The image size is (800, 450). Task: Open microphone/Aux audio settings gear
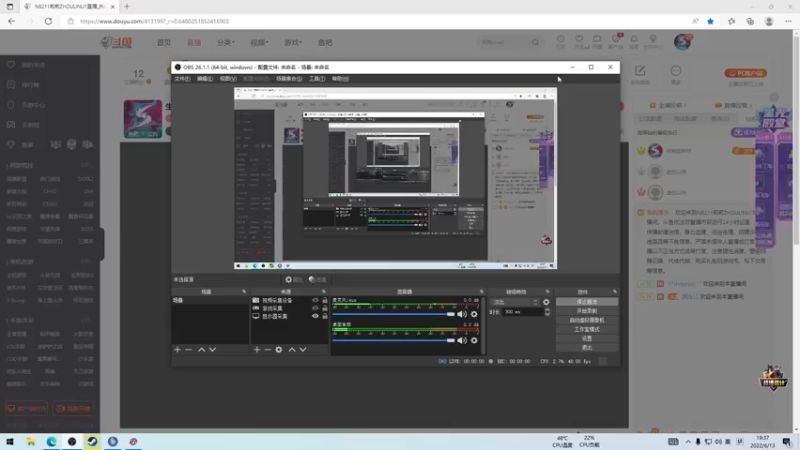click(x=474, y=314)
